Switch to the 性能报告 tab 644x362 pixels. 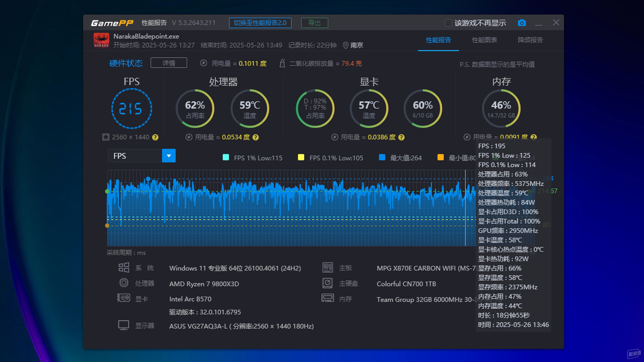tap(438, 40)
